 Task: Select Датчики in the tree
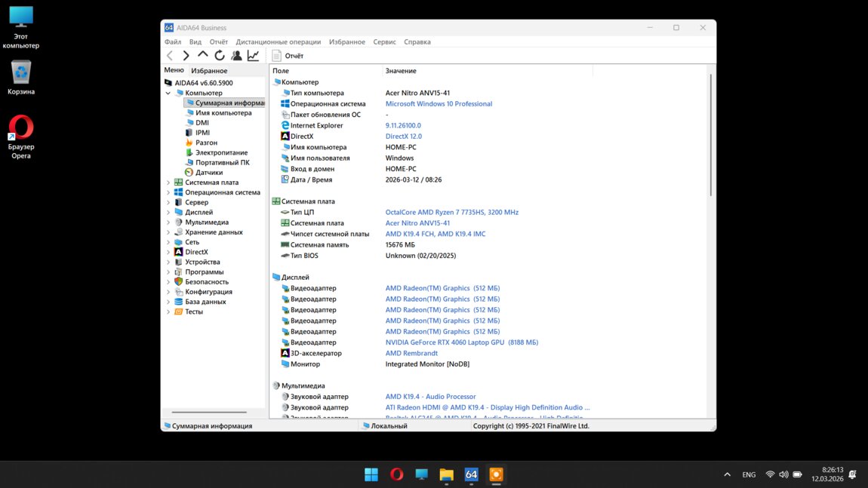[x=208, y=173]
